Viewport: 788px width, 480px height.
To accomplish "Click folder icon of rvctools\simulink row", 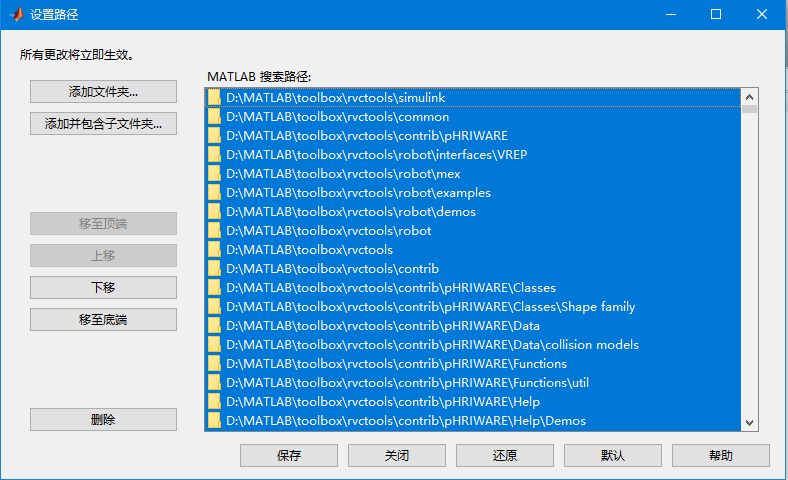I will coord(215,98).
